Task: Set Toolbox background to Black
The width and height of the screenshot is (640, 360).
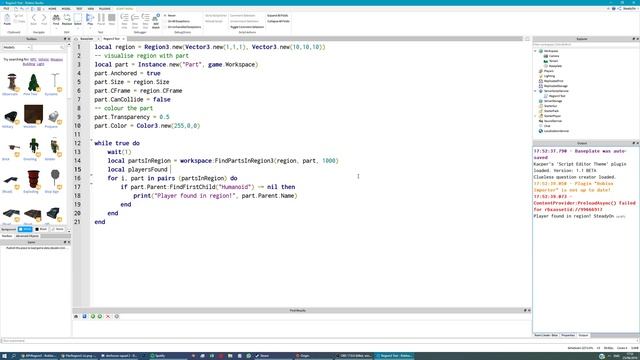Action: coord(41,229)
